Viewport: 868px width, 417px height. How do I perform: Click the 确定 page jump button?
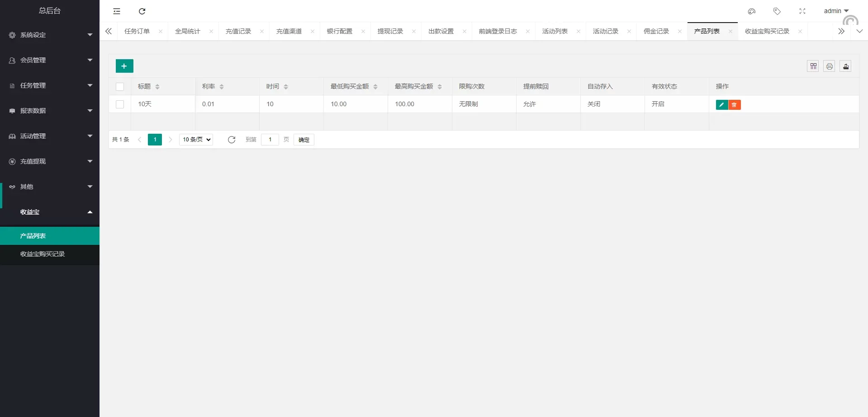click(x=304, y=140)
